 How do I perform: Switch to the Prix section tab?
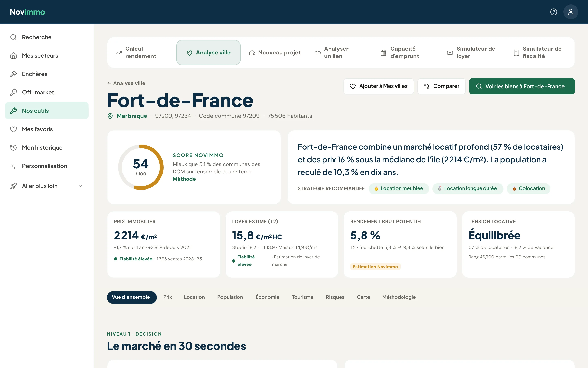click(x=167, y=297)
